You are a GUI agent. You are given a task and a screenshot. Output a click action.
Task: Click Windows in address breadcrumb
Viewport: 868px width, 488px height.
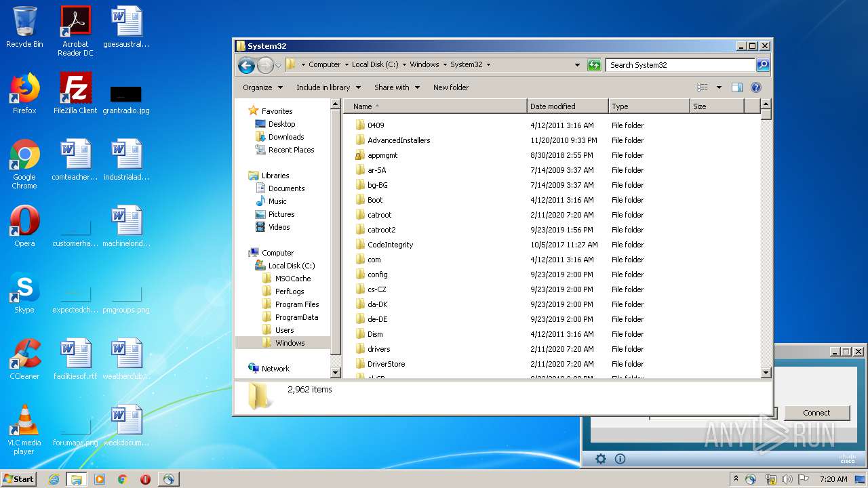[425, 65]
